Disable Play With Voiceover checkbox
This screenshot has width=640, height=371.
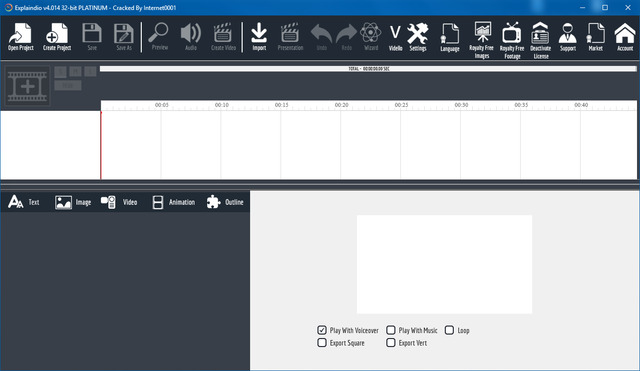(322, 330)
